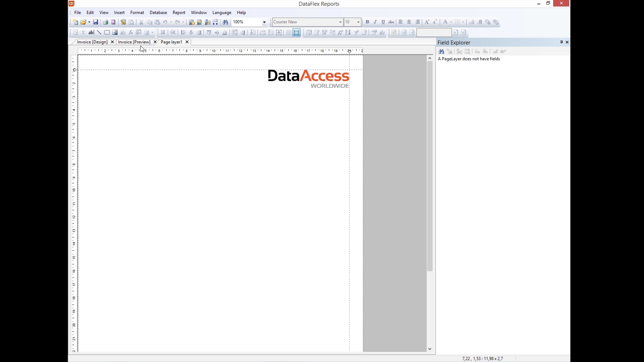Image resolution: width=644 pixels, height=362 pixels.
Task: Click the Print icon in toolbar
Action: point(105,22)
